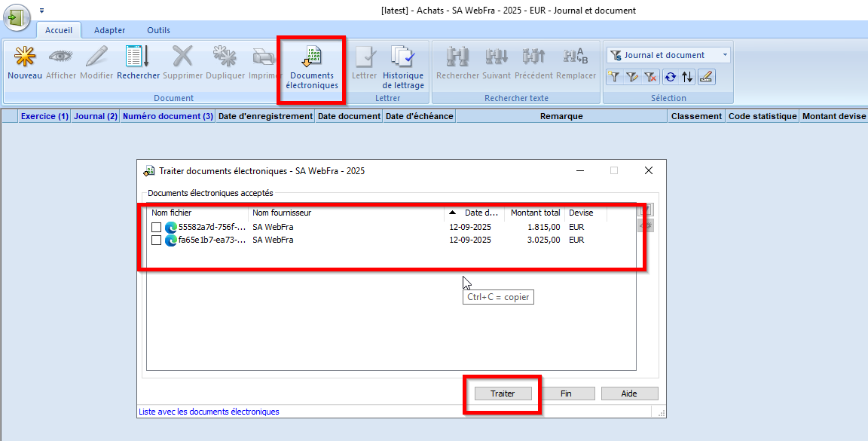The height and width of the screenshot is (441, 868).
Task: Open Historique de lettrage
Action: (403, 68)
